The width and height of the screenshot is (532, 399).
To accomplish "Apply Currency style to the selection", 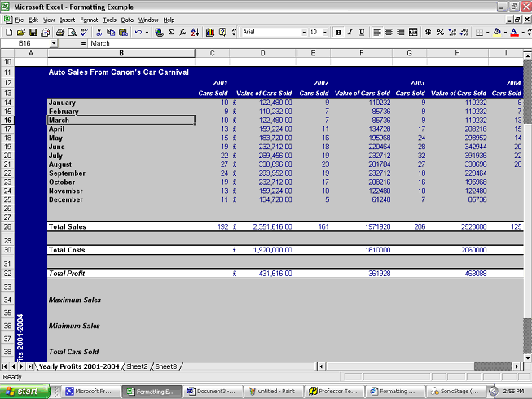I will click(429, 32).
